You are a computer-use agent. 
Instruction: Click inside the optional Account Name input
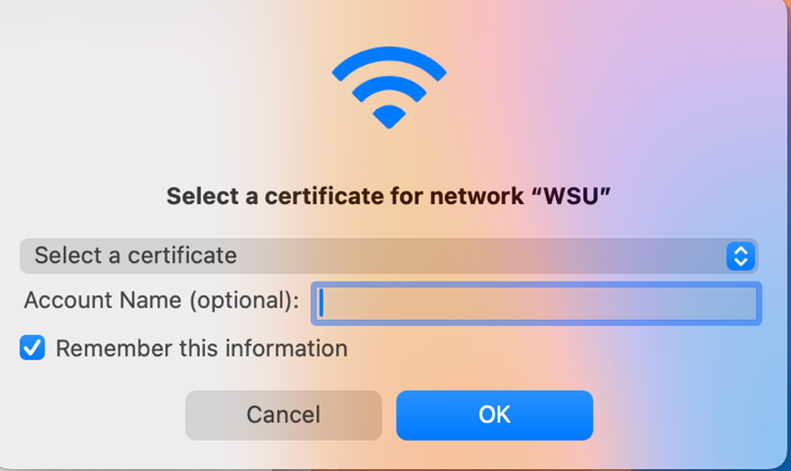(537, 303)
